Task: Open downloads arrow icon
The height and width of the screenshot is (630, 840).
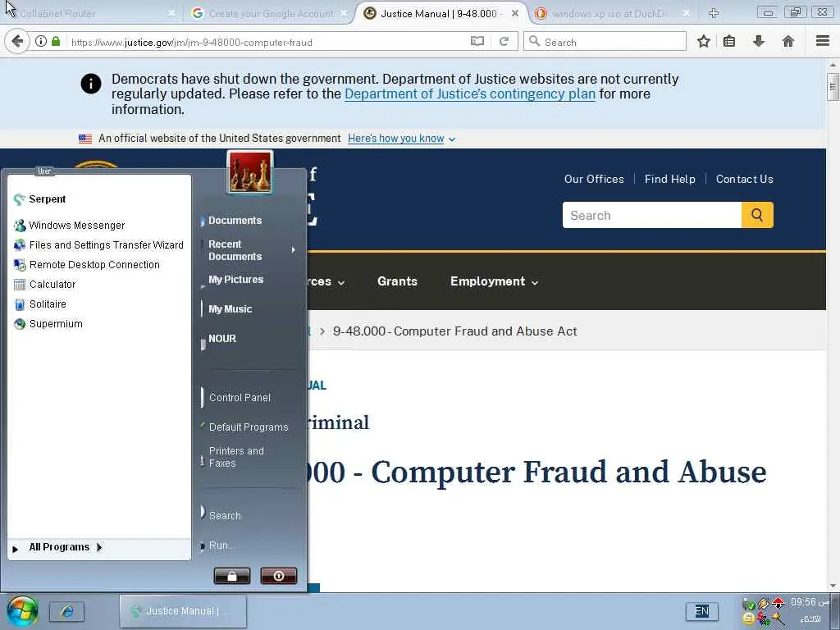Action: [x=759, y=41]
